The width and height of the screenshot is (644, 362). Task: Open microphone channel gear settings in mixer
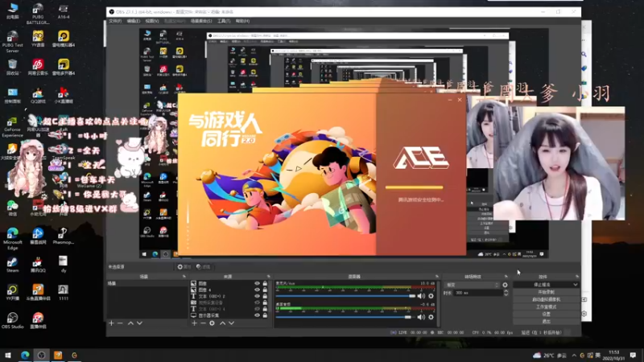[431, 296]
